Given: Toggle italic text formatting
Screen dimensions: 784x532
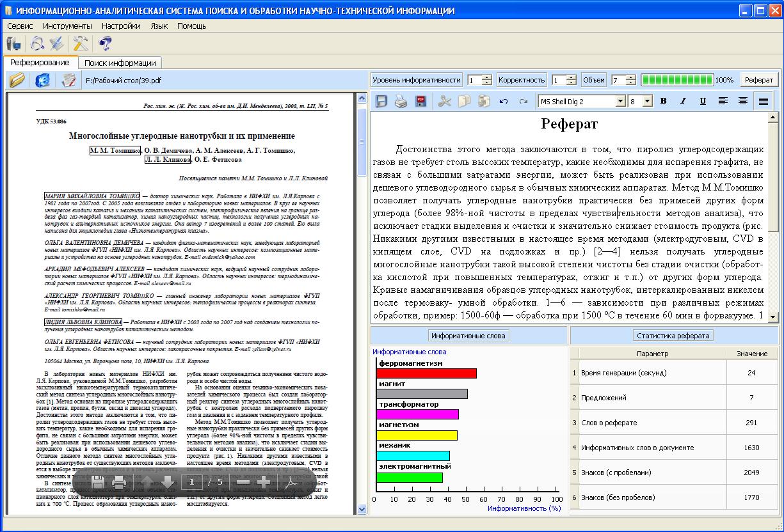Looking at the screenshot, I should tap(683, 101).
